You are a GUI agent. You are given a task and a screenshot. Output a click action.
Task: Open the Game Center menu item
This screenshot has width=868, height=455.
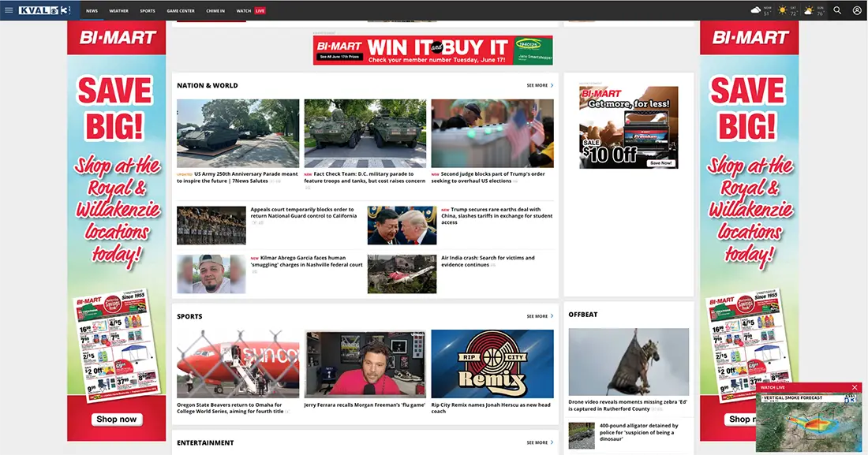pyautogui.click(x=181, y=10)
